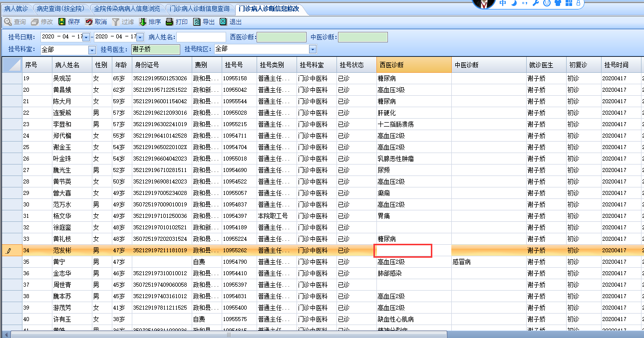Click the 挂号医生 field containing 谢子娇

pos(156,49)
